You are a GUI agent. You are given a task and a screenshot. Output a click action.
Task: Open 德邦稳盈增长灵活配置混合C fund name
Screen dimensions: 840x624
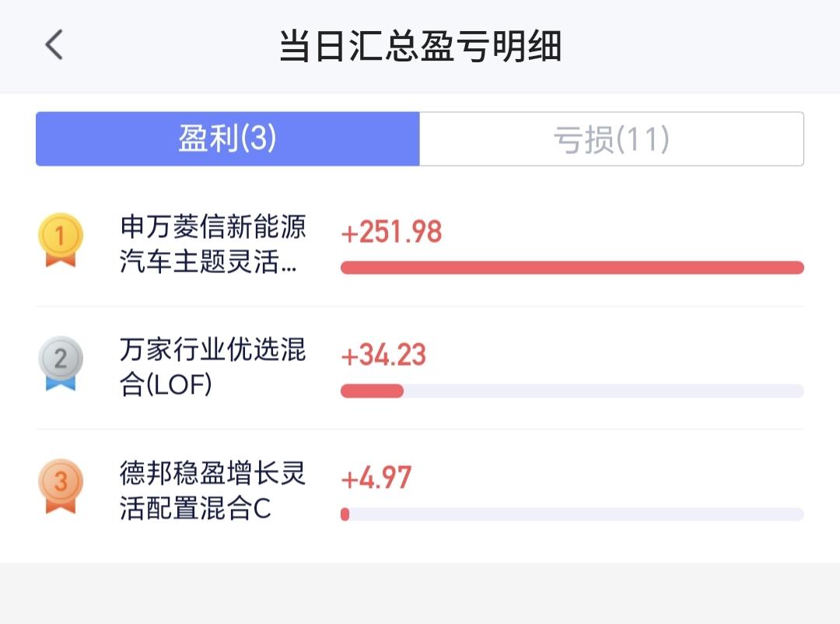pos(212,490)
